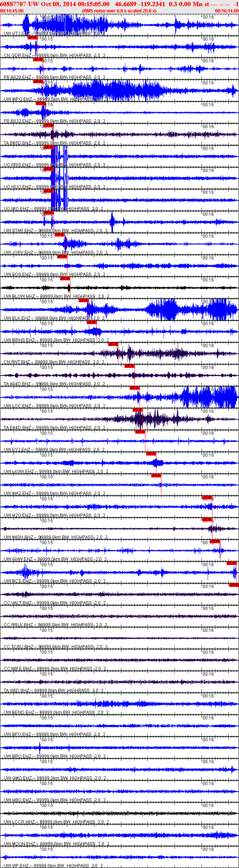Click the end time 00:16:14.00 label

click(227, 11)
